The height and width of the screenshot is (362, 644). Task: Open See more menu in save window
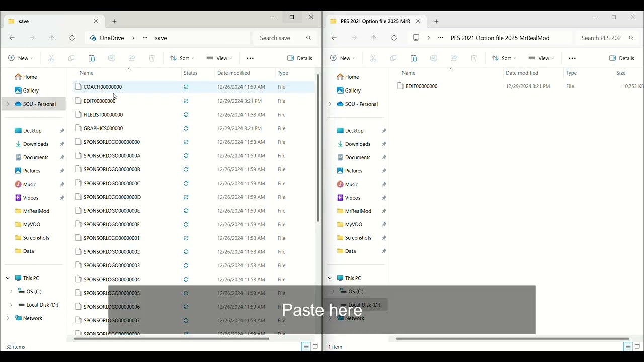click(x=250, y=58)
